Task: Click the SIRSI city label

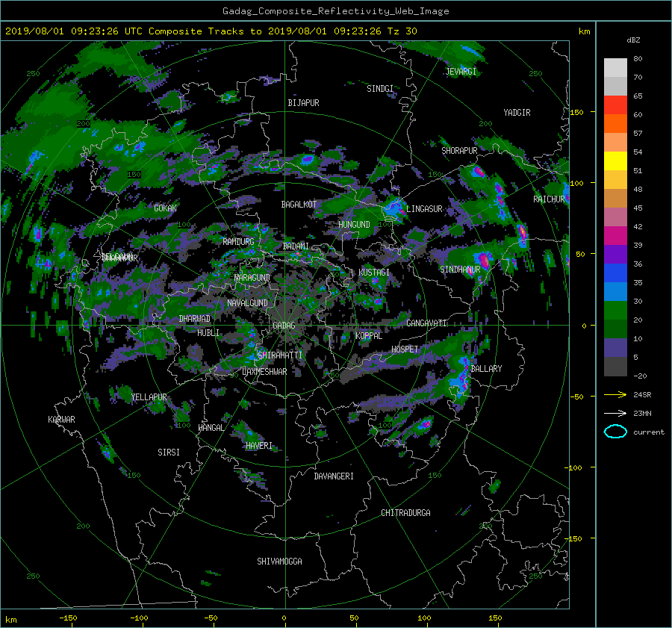Action: pyautogui.click(x=169, y=453)
